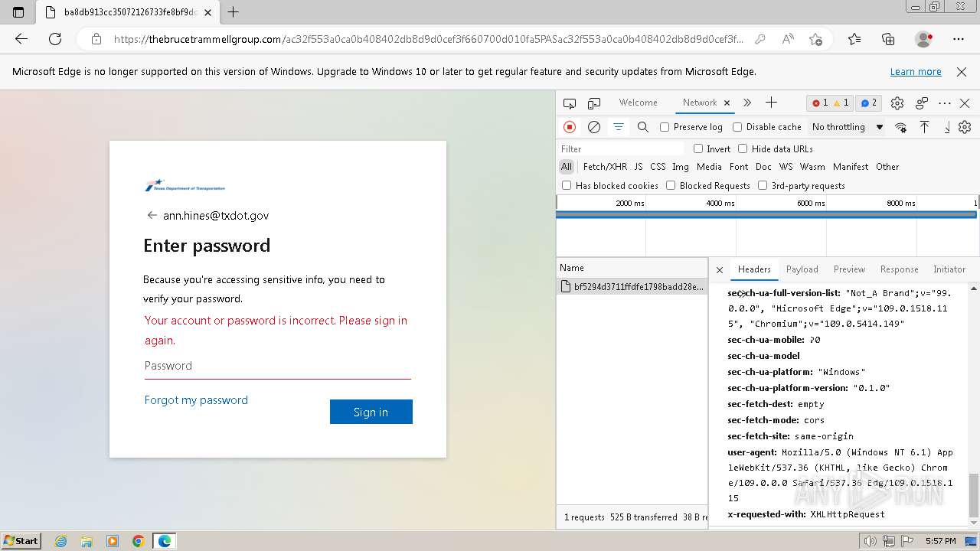The height and width of the screenshot is (551, 980).
Task: Launch Chrome from the taskbar
Action: tap(139, 541)
